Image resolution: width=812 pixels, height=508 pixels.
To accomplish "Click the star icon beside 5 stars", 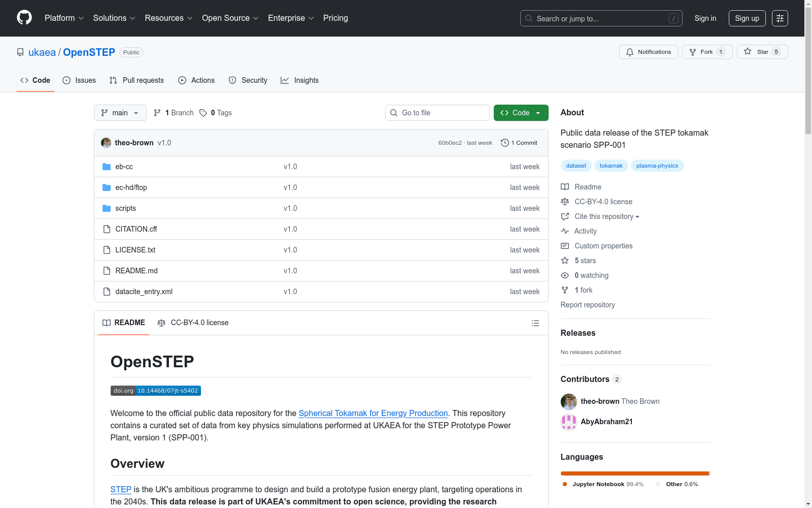I will click(565, 261).
